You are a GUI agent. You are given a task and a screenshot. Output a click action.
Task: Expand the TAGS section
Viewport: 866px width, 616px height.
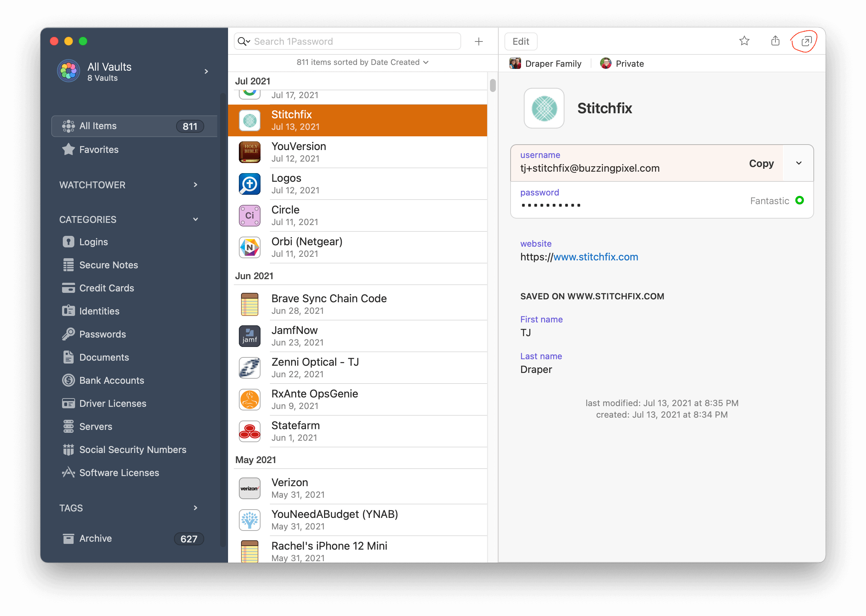(x=196, y=508)
